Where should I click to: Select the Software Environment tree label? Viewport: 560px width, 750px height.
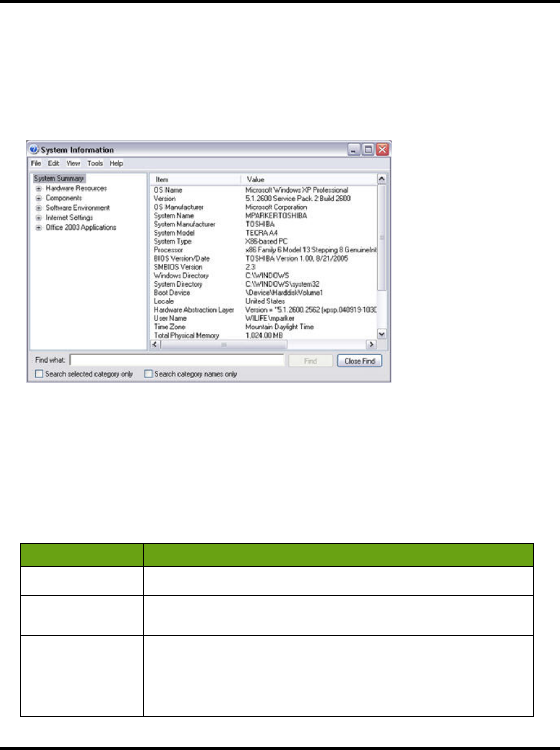[77, 208]
